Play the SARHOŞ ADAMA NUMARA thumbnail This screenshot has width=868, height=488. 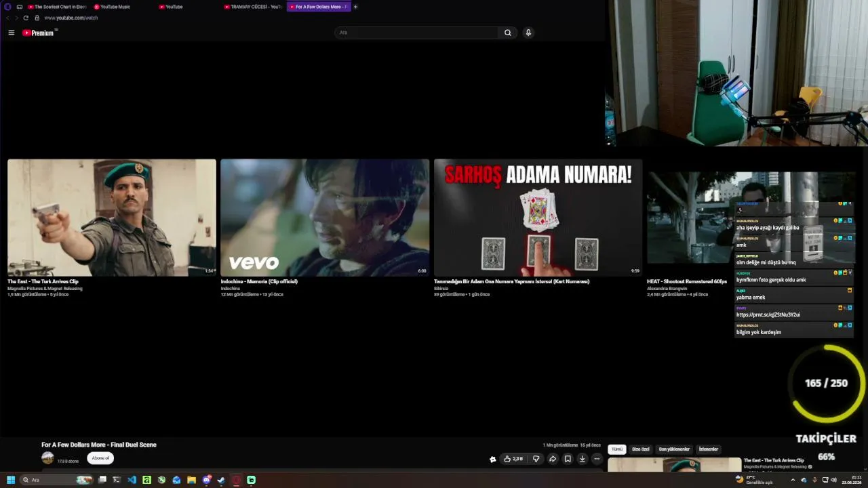click(x=538, y=218)
